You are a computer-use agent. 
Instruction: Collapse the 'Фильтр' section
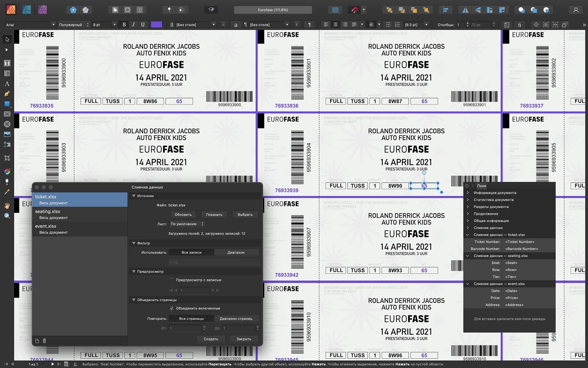[134, 243]
